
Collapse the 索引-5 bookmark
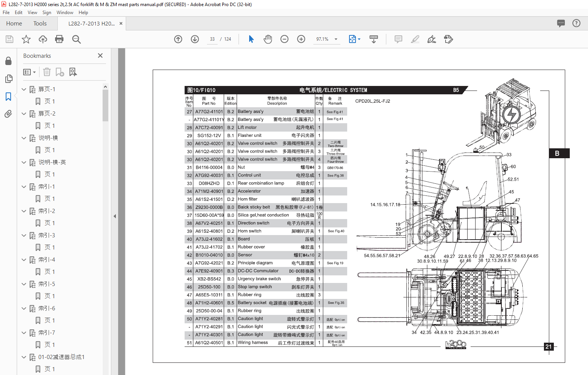tap(24, 284)
